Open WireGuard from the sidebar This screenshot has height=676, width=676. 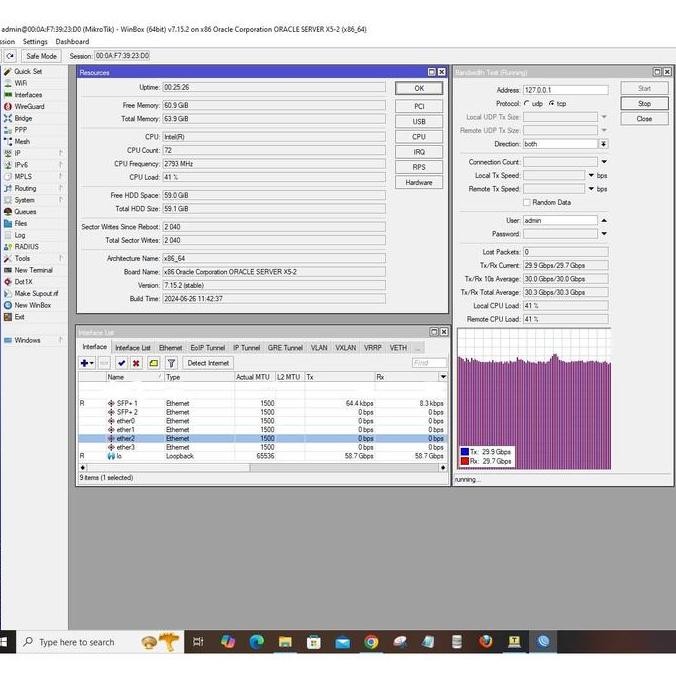[28, 106]
